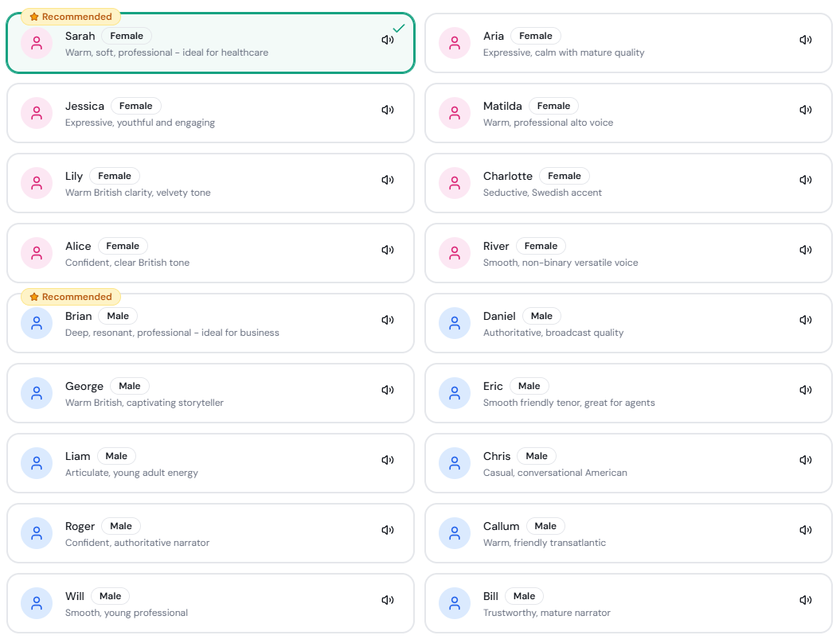Play Callum voice preview speaker icon
Screen dimensions: 840x643
806,530
